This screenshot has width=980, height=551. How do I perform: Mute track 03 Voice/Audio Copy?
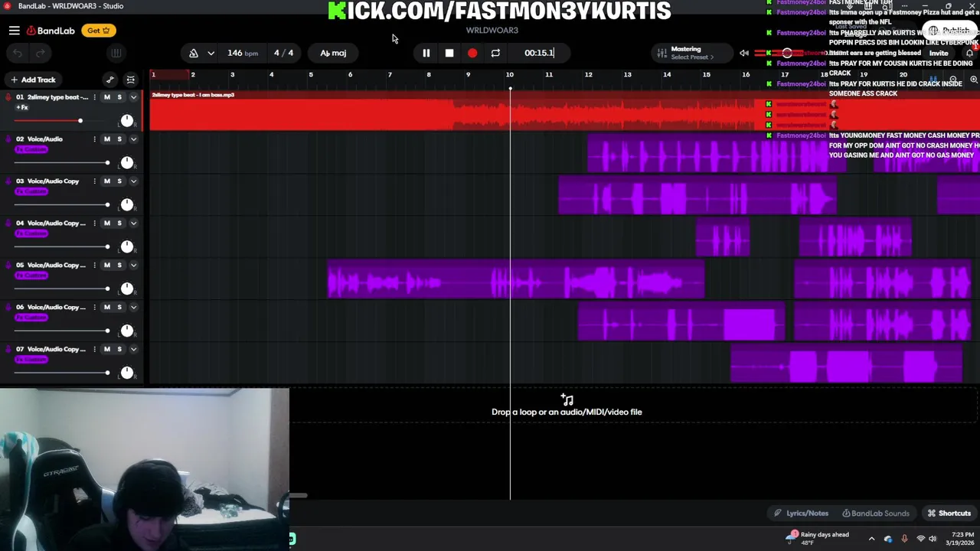pos(107,181)
